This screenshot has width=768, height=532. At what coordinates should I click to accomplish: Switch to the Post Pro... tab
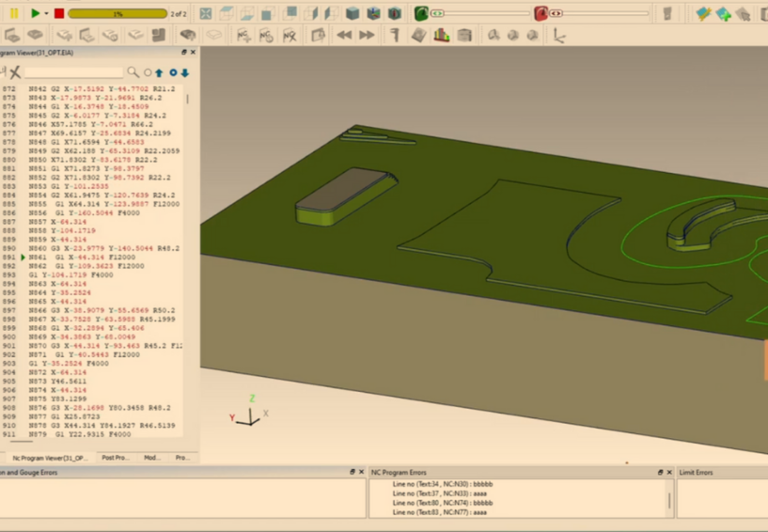point(116,458)
